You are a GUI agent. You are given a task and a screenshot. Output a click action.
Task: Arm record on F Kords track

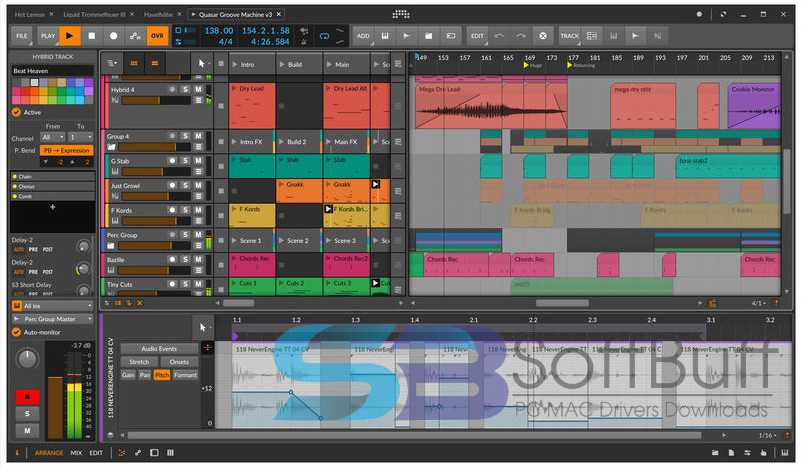[x=173, y=209]
